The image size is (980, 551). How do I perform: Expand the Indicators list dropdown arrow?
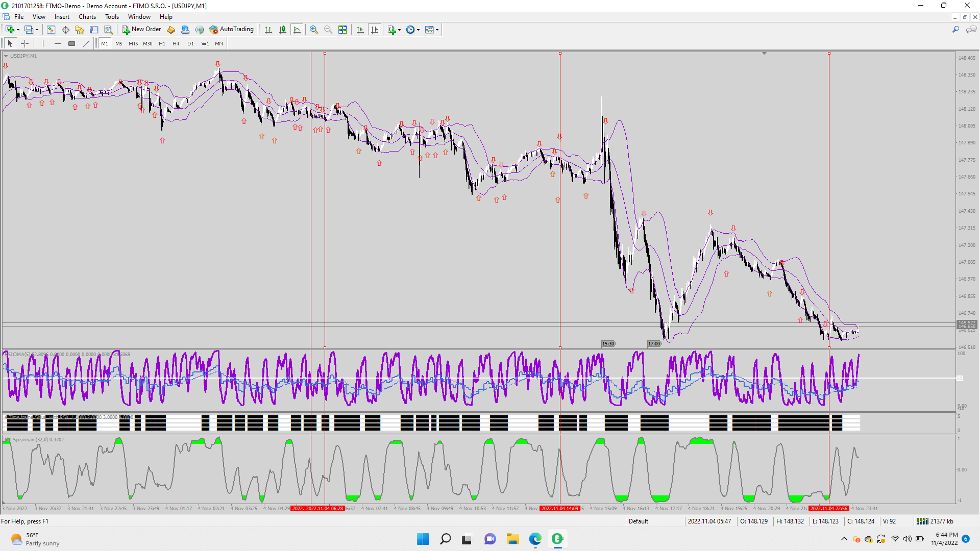(399, 30)
